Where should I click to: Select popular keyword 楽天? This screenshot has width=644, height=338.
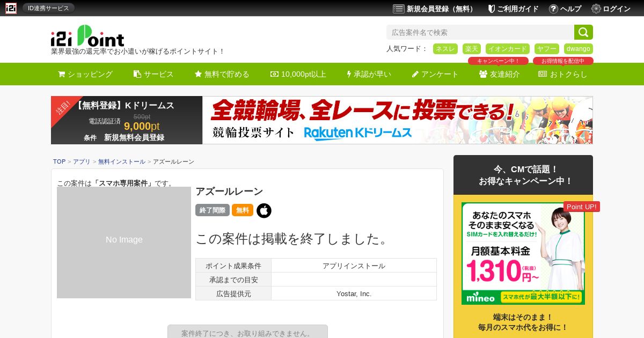472,49
